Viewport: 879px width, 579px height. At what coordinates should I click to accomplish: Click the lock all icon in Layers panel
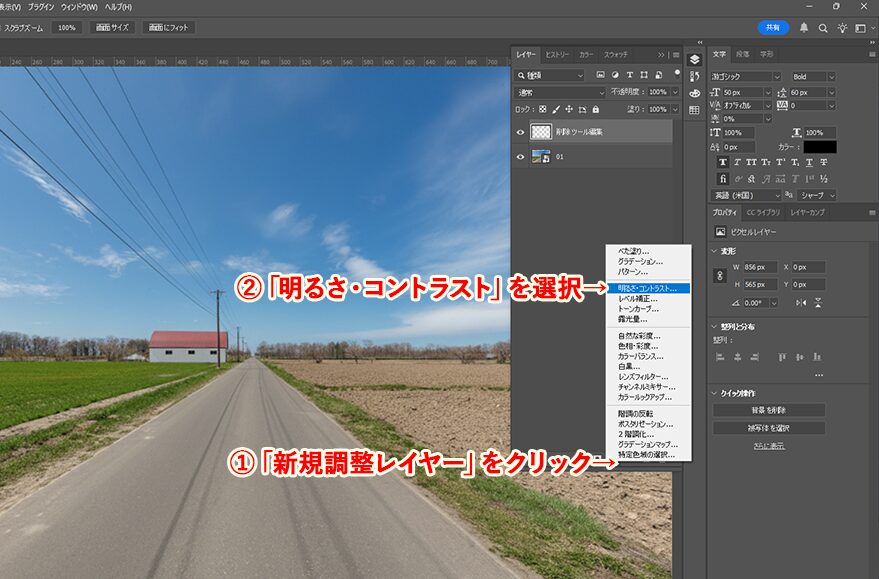click(595, 110)
